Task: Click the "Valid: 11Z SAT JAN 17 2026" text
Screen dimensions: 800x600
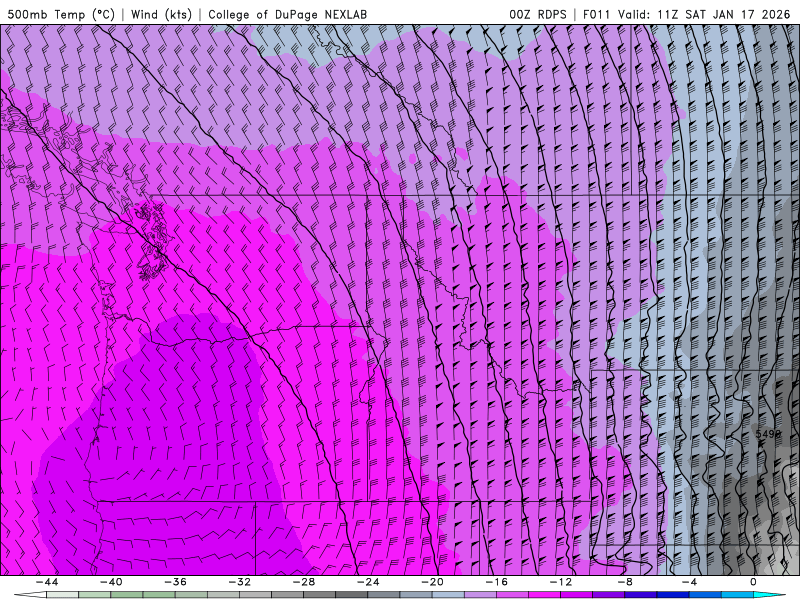Action: 704,14
